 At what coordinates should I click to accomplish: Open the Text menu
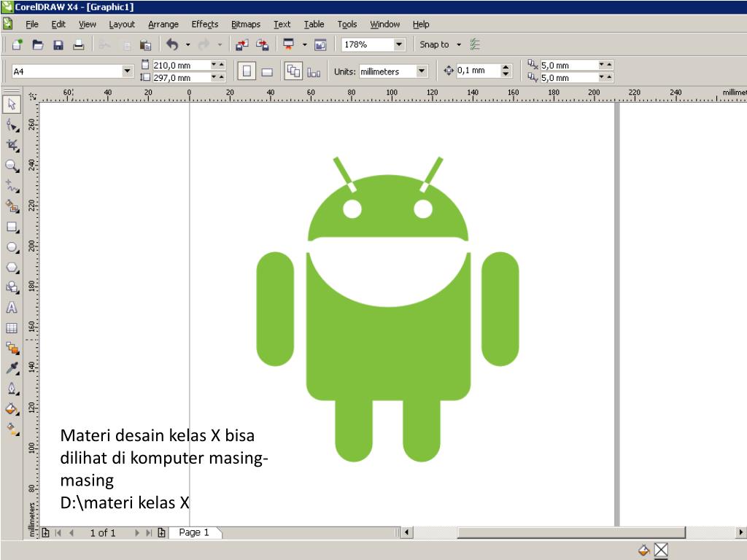282,24
